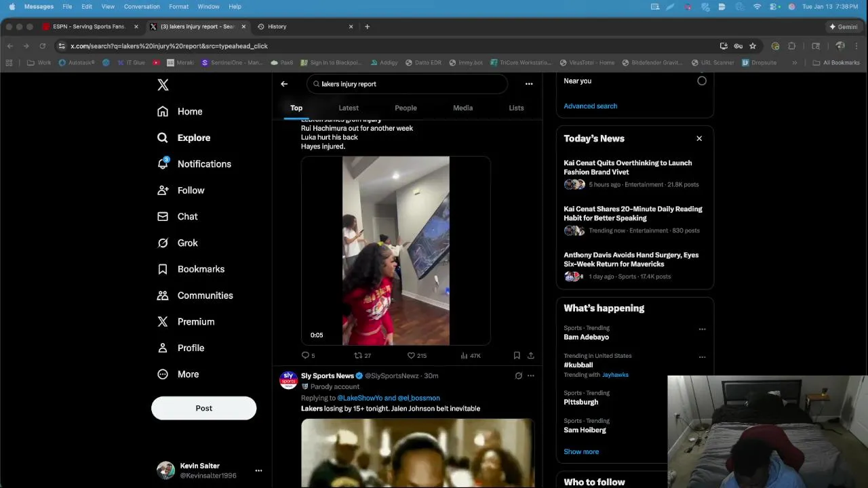Screen dimensions: 868x488
Task: Click the Post button
Action: (x=203, y=408)
